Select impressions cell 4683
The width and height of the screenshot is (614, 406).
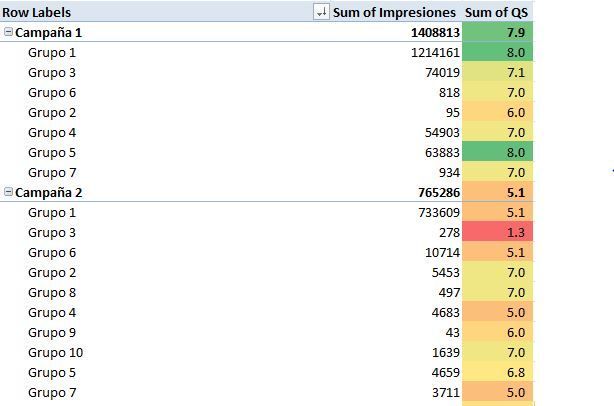click(x=446, y=312)
